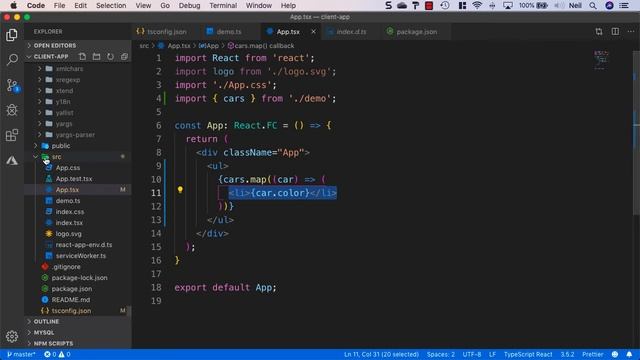Select the TypeScript version 3.5.2

point(567,354)
